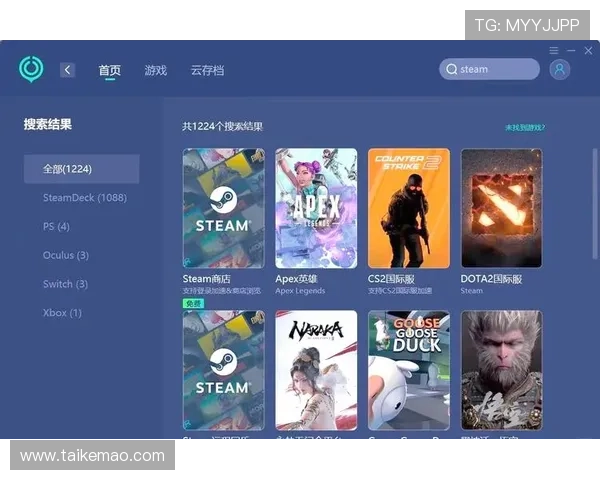This screenshot has height=480, width=600.
Task: Filter results by Switch (3)
Action: pyautogui.click(x=65, y=284)
